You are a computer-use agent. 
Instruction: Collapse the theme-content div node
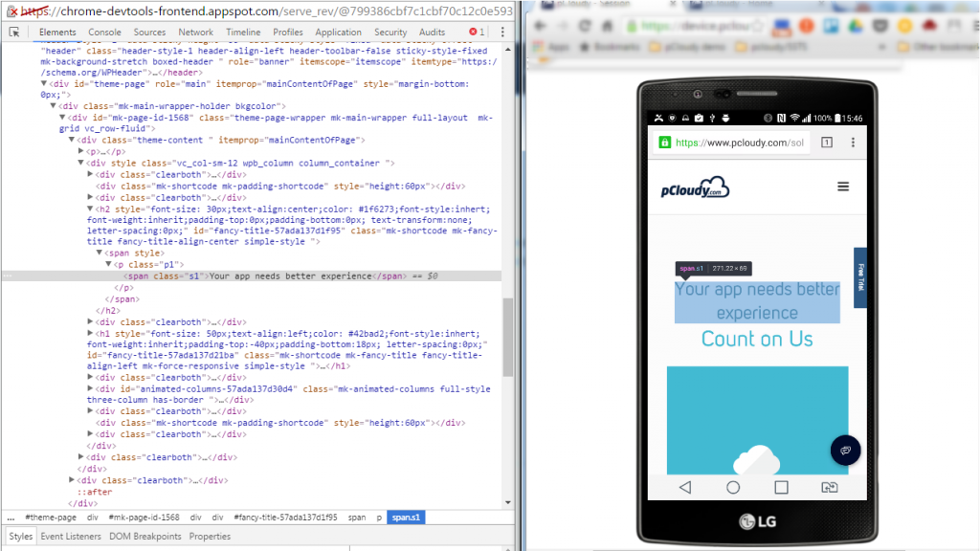tap(72, 140)
